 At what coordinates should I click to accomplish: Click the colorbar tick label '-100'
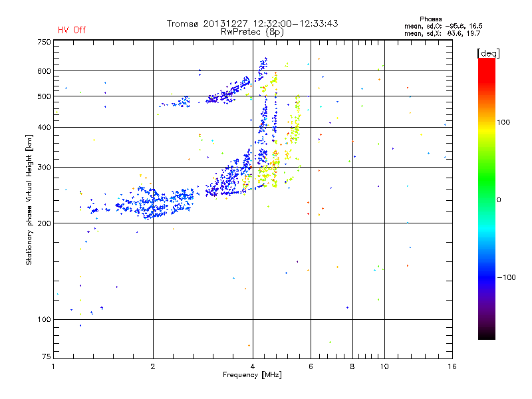(506, 277)
